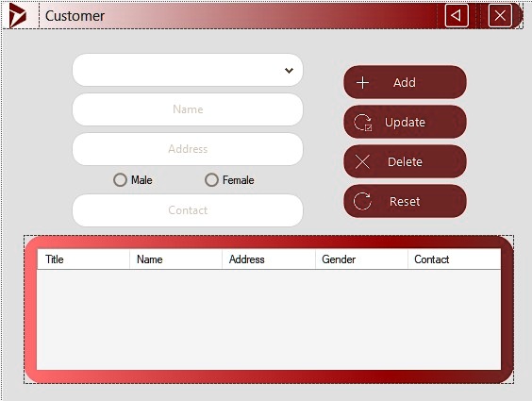Click the X close icon in title bar
The height and width of the screenshot is (401, 532).
[x=500, y=15]
